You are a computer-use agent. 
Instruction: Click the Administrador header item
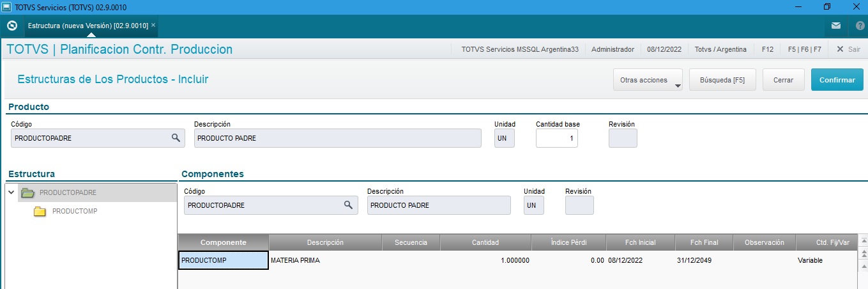613,49
